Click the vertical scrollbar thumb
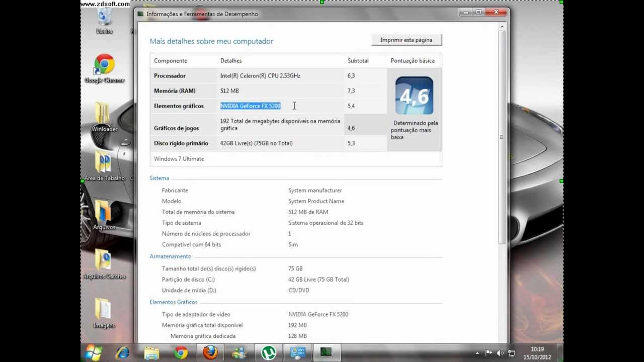The width and height of the screenshot is (644, 362). tap(502, 137)
